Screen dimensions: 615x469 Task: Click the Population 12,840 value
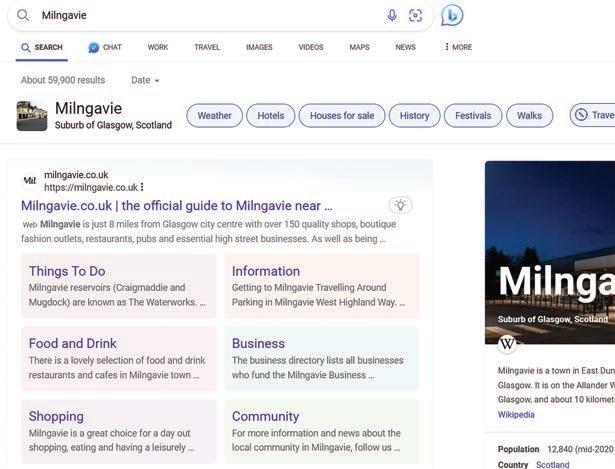[580, 449]
